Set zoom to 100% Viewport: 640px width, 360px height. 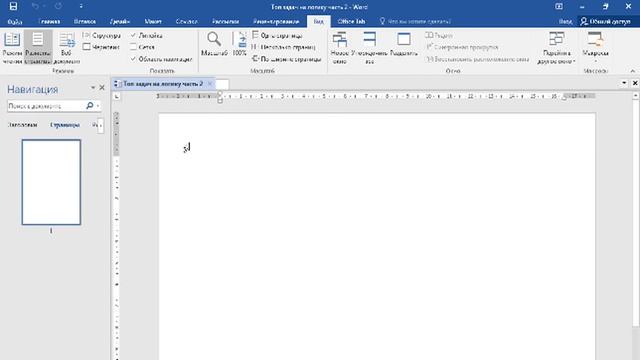[x=239, y=44]
